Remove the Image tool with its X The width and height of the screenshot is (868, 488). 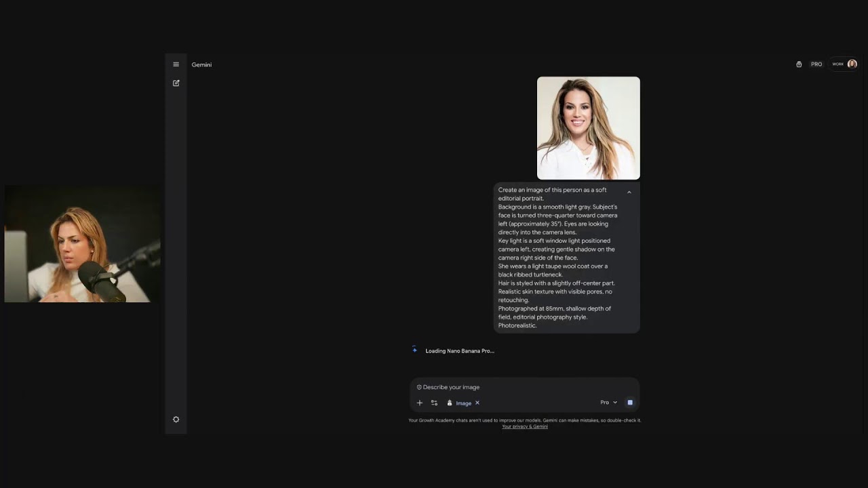tap(477, 403)
